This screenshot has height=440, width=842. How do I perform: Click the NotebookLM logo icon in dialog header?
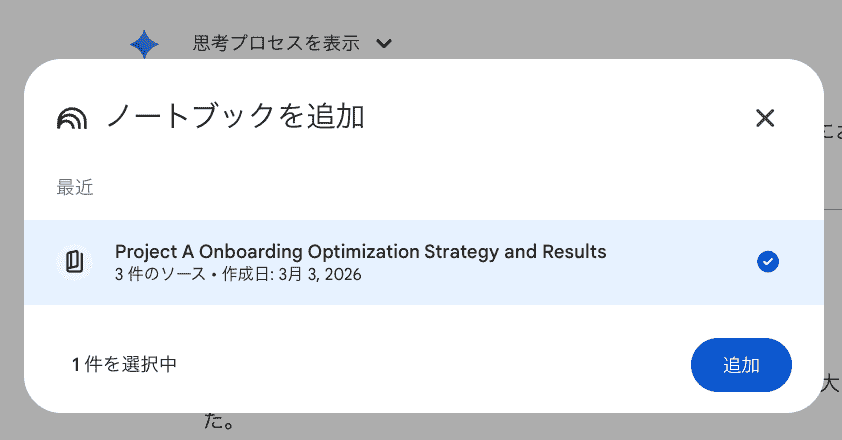pyautogui.click(x=71, y=118)
